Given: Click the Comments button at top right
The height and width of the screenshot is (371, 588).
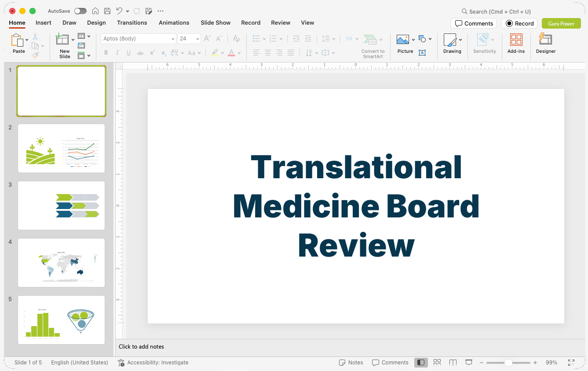Looking at the screenshot, I should pyautogui.click(x=474, y=23).
